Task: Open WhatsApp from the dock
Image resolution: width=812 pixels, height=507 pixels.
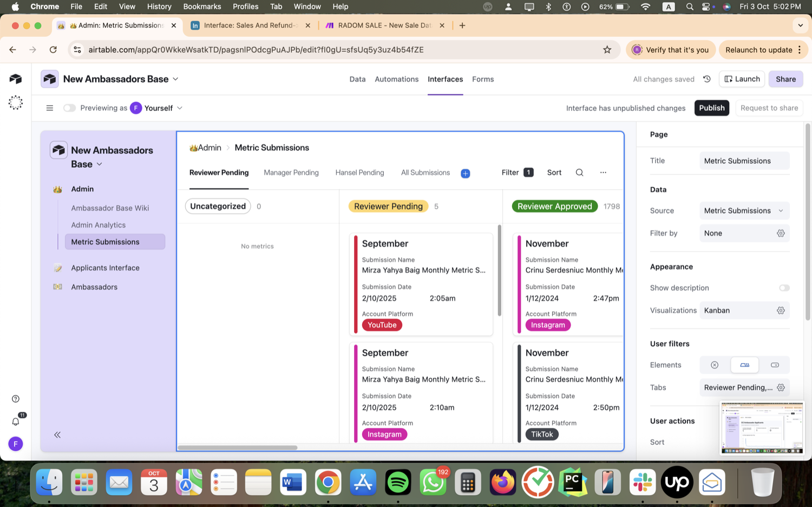Action: click(x=433, y=482)
